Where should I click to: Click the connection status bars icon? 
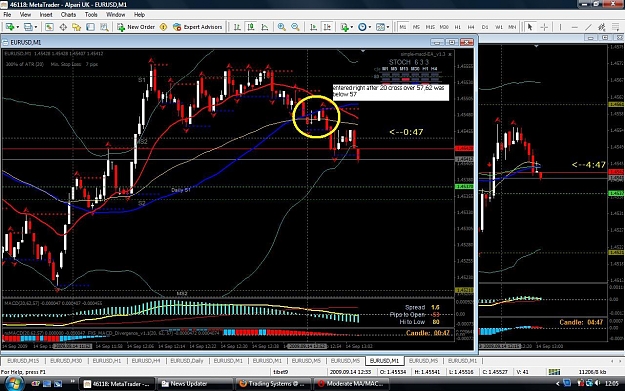point(554,372)
